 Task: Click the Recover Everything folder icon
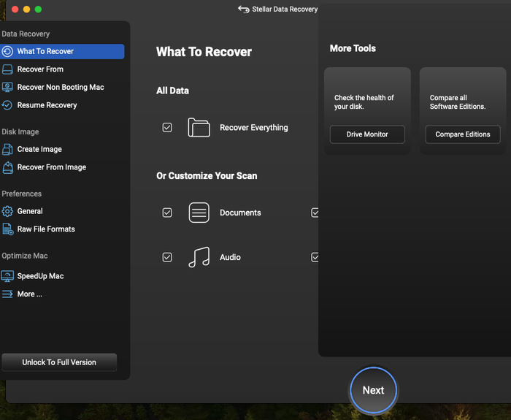coord(199,128)
